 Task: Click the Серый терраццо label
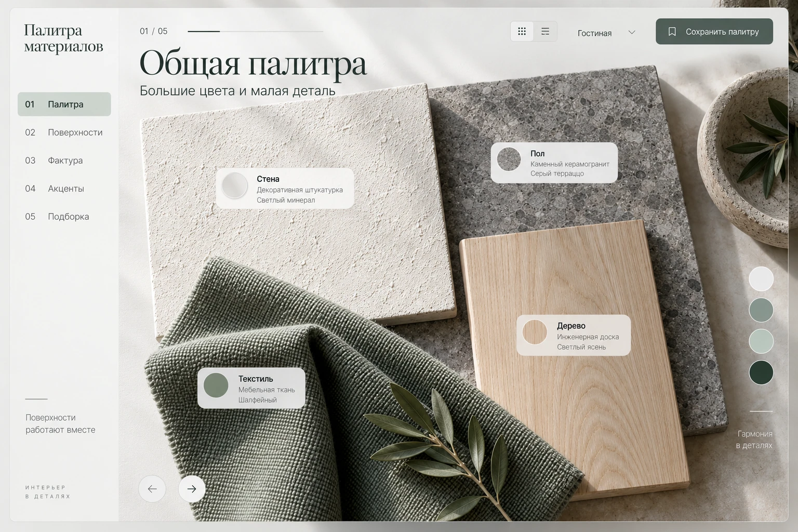557,174
